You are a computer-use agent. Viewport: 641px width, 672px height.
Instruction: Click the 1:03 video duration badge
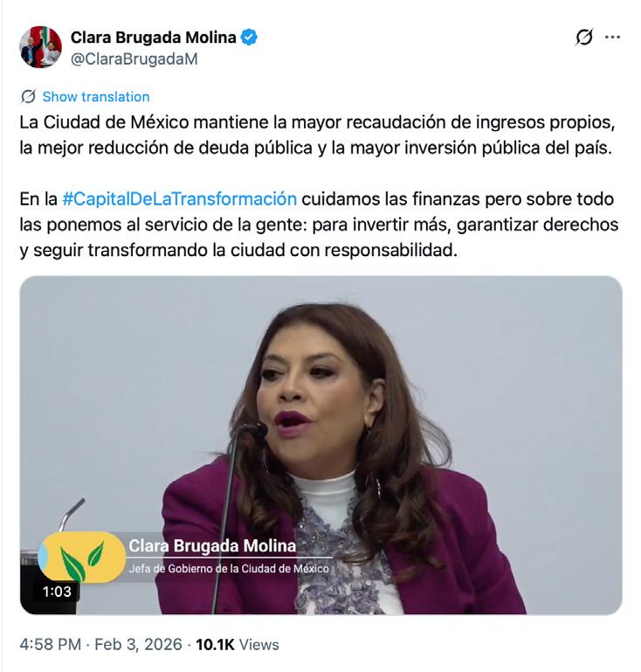[57, 592]
